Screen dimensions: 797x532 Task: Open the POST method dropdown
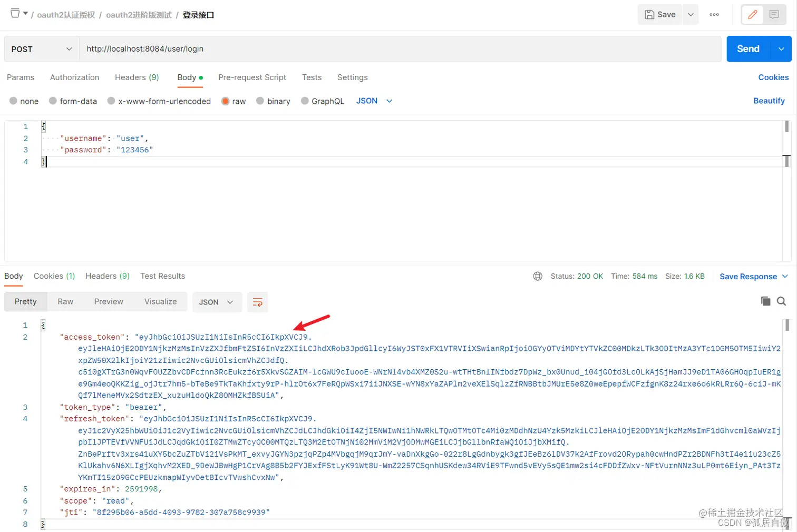(x=42, y=49)
